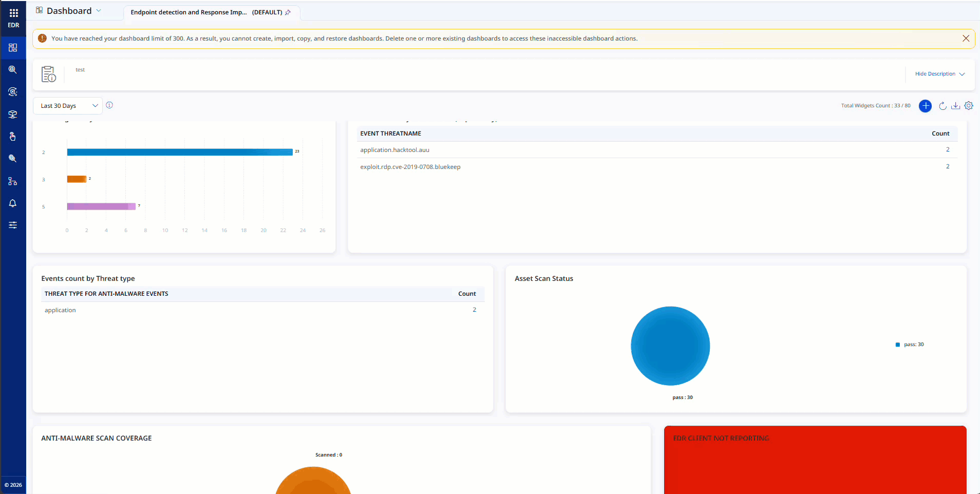
Task: Open the incidents target icon in sidebar
Action: pyautogui.click(x=13, y=92)
